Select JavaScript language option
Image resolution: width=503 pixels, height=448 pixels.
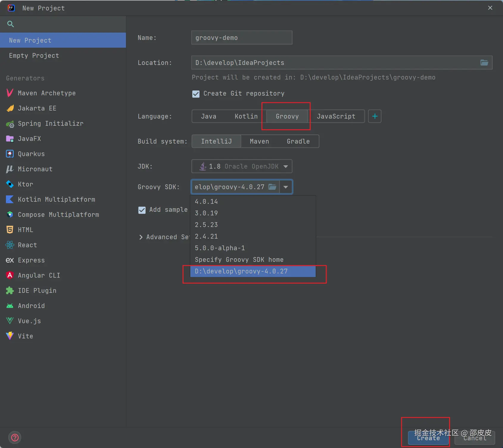click(x=336, y=116)
